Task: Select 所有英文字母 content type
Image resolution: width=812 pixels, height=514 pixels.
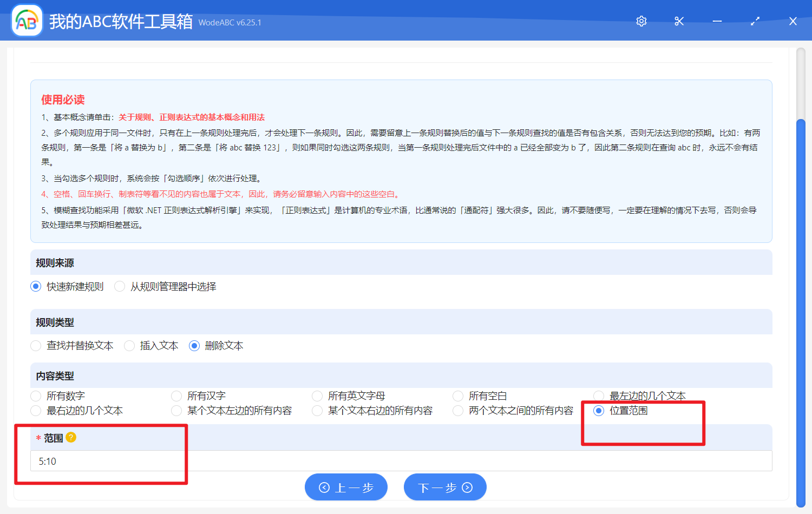Action: tap(317, 396)
